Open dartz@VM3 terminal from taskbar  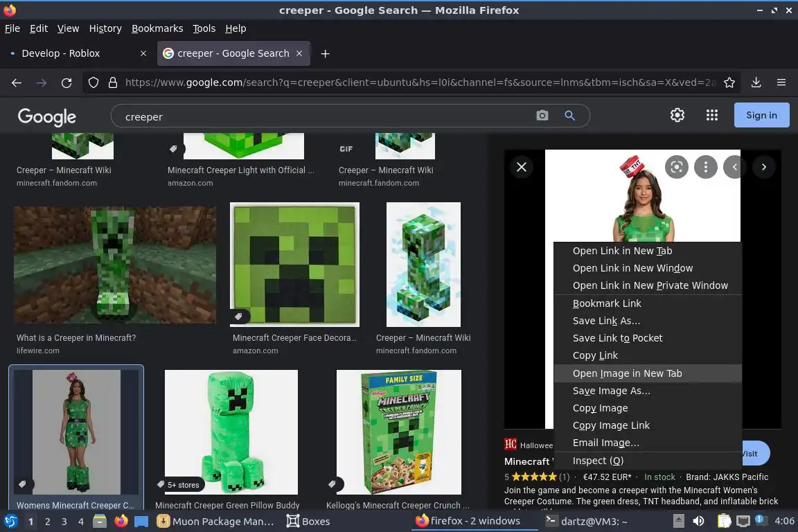coord(586,522)
